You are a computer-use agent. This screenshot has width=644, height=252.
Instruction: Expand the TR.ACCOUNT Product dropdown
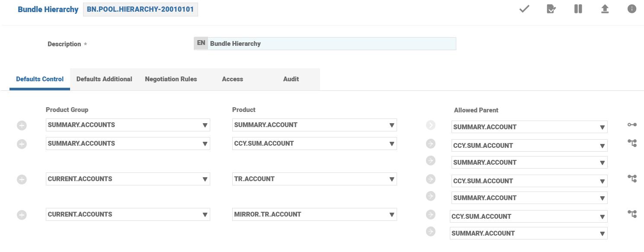point(314,179)
